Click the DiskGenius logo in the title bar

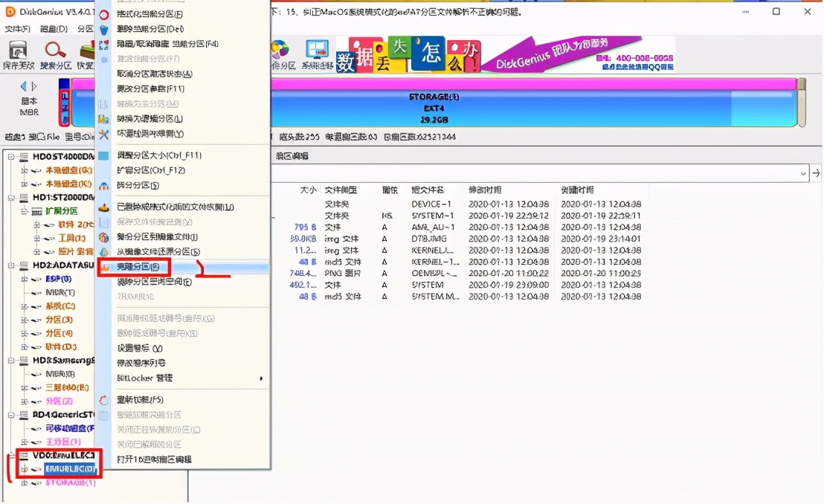coord(9,10)
